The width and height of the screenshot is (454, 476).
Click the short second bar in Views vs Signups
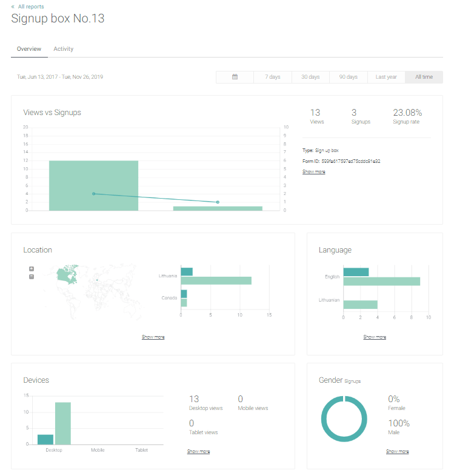218,208
